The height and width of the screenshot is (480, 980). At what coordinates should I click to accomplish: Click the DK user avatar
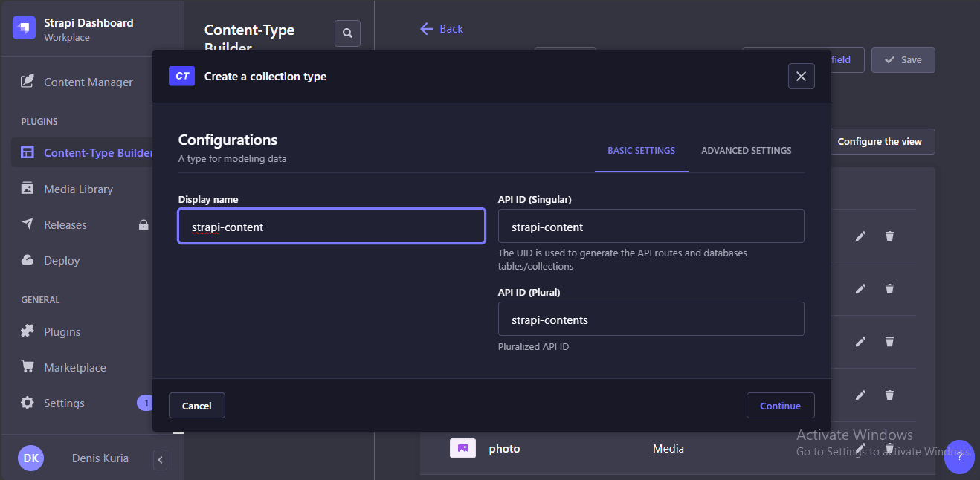[x=31, y=458]
